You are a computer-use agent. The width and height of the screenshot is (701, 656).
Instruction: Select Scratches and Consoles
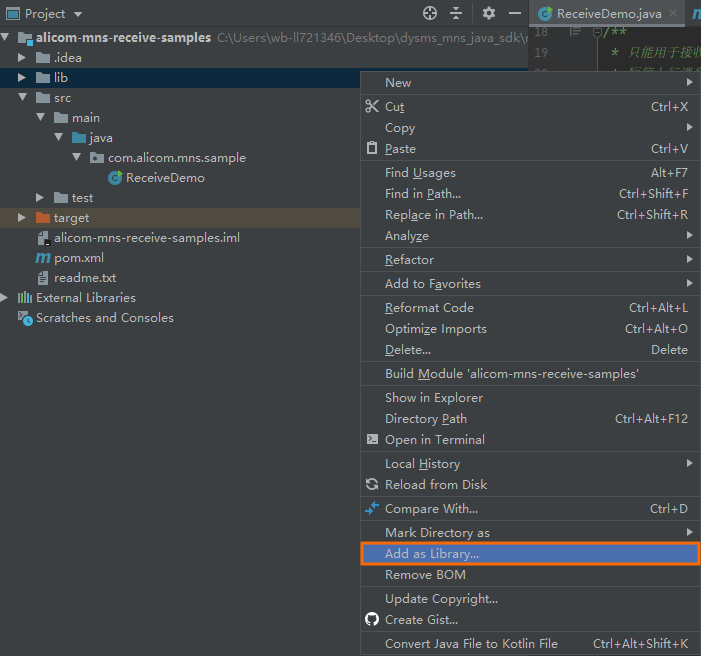(105, 317)
